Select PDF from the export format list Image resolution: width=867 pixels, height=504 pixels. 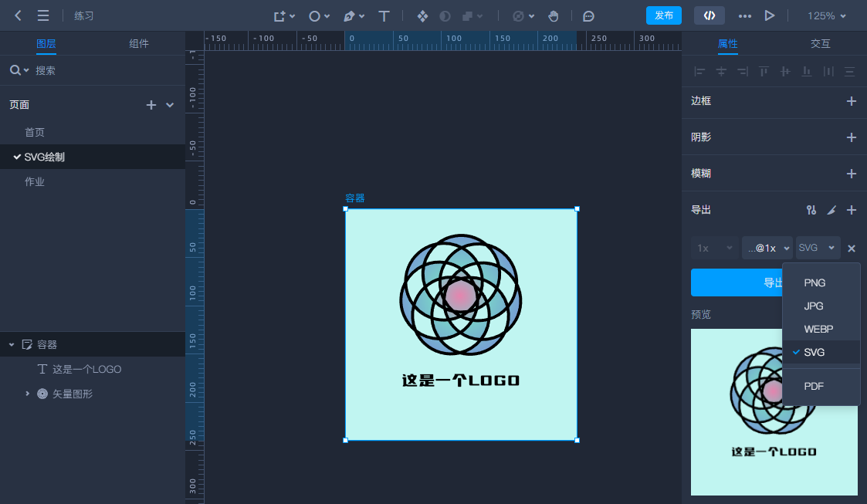tap(814, 386)
